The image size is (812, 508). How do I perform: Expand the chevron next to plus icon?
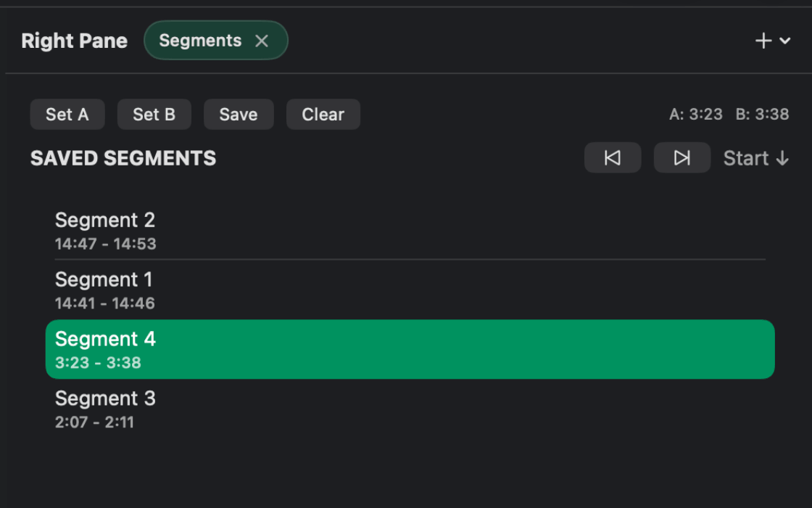785,41
